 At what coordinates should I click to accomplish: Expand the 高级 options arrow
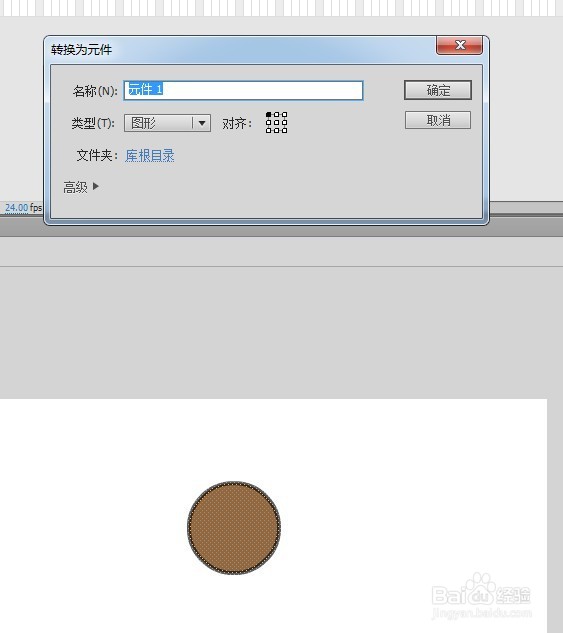coord(96,186)
